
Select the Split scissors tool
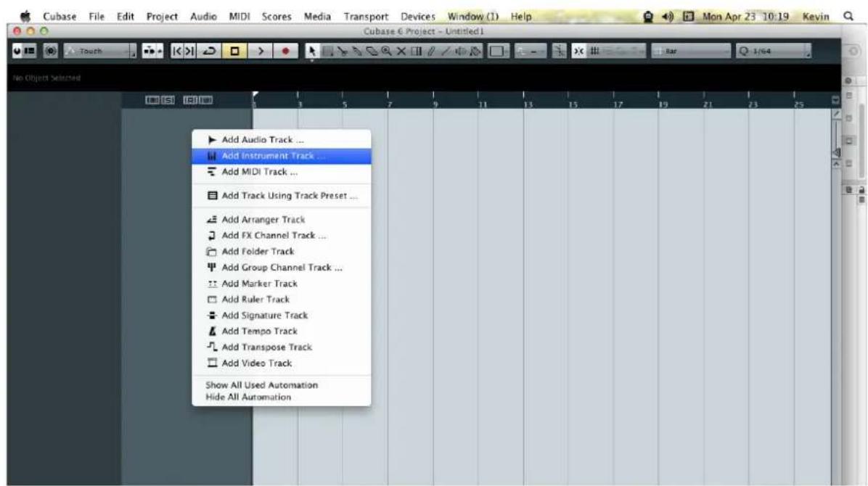click(x=343, y=51)
